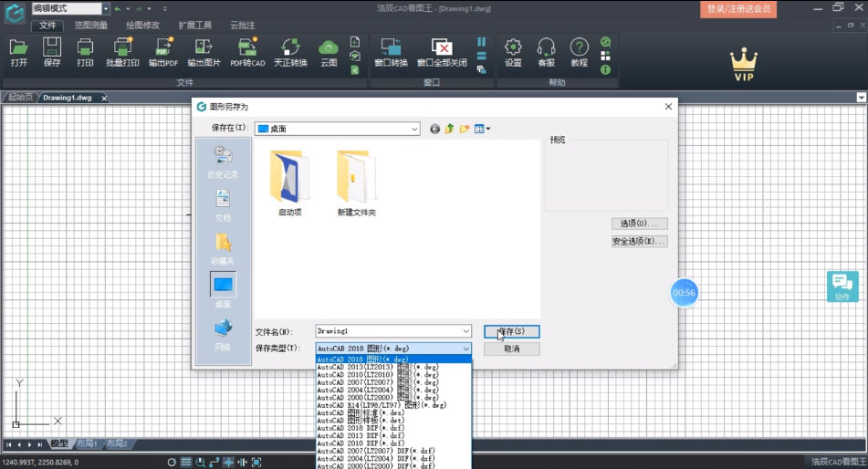Choose AutoCAD 2018 DXF(*.dxf) option
Image resolution: width=868 pixels, height=469 pixels.
[393, 428]
